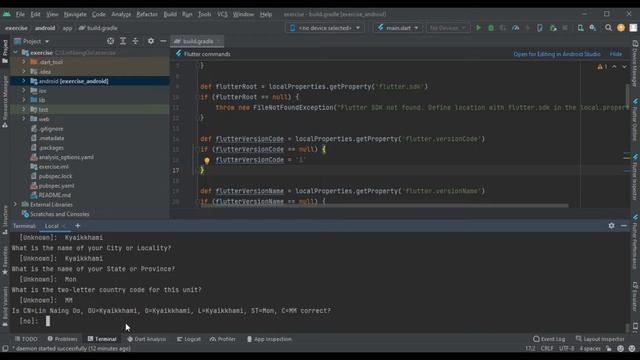Click the yellow lightbulb quick-fix icon
Viewport: 640px width, 360px height.
207,161
